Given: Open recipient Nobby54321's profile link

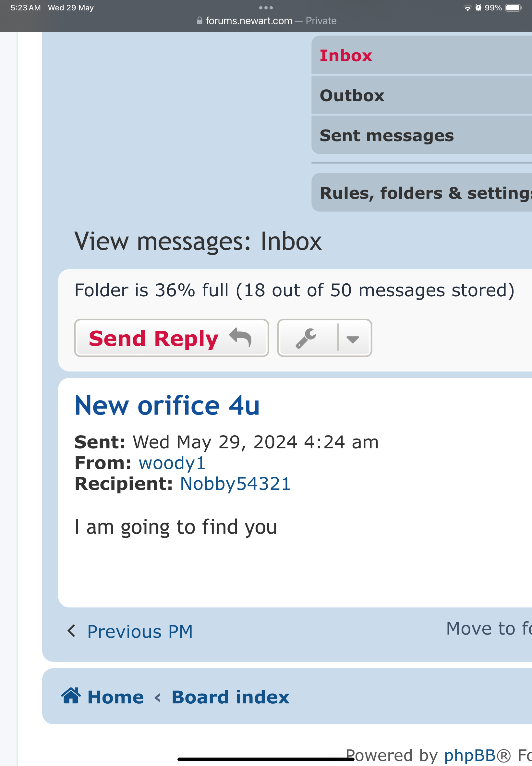Looking at the screenshot, I should 235,484.
